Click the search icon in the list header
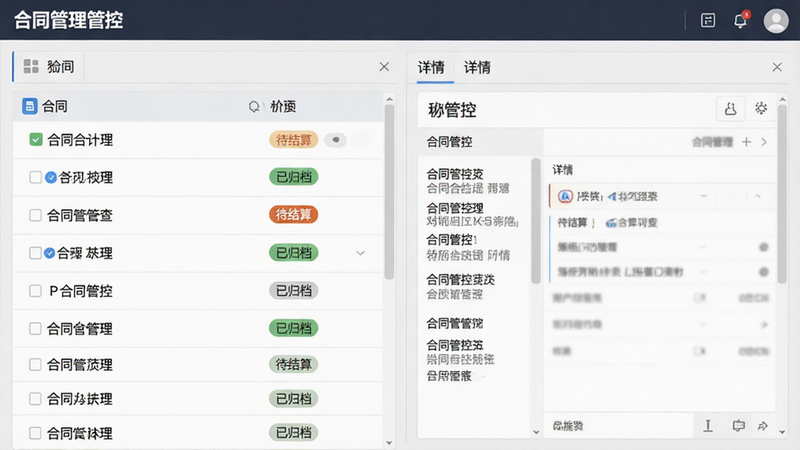800x450 pixels. pos(254,107)
